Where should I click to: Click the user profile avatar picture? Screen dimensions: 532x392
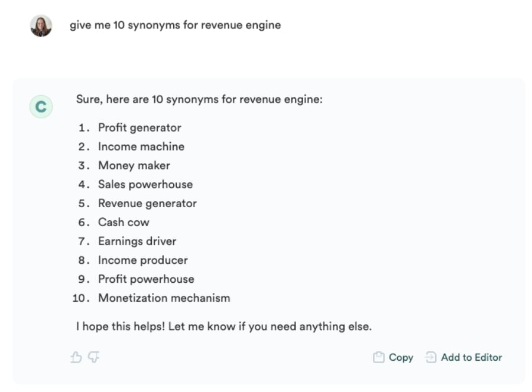coord(40,25)
